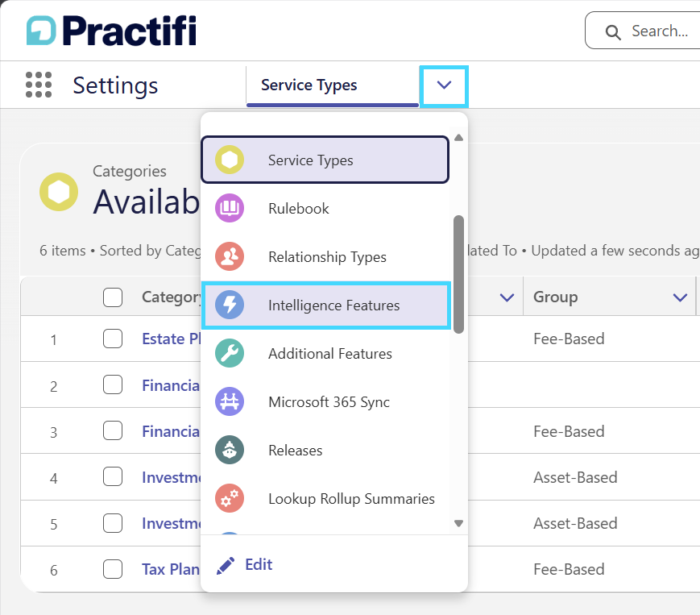
Task: Open column options chevron left of Group
Action: click(507, 297)
